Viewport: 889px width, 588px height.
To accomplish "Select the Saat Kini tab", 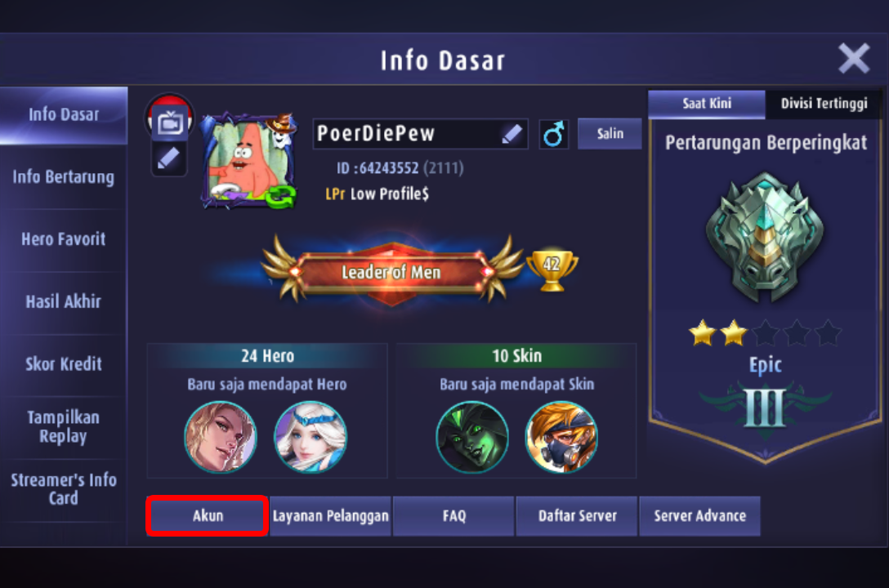I will tap(707, 104).
